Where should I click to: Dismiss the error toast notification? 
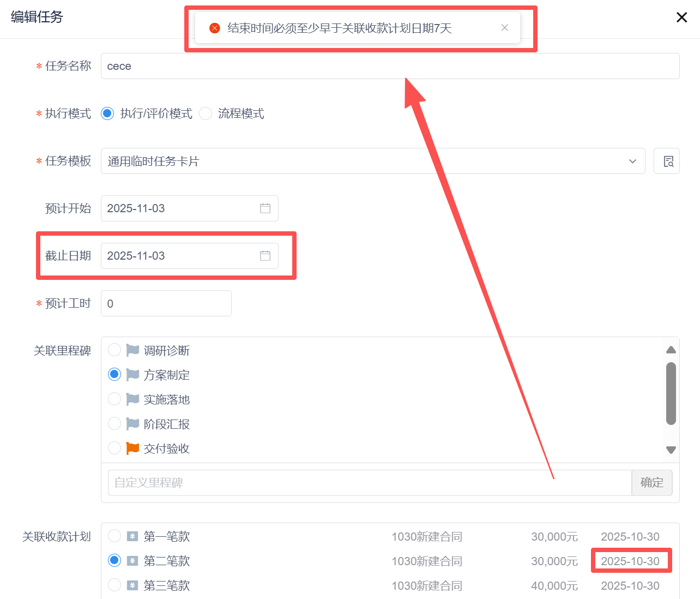coord(504,28)
